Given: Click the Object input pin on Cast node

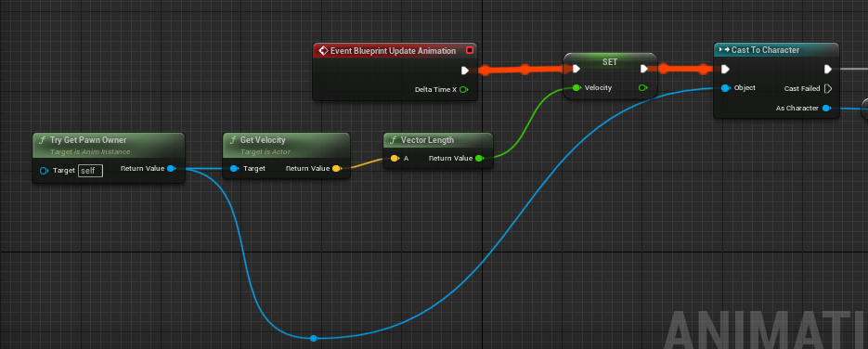Looking at the screenshot, I should click(726, 88).
